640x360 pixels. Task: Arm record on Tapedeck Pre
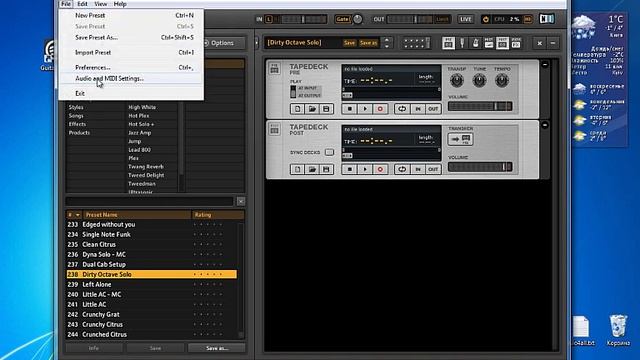pos(380,109)
